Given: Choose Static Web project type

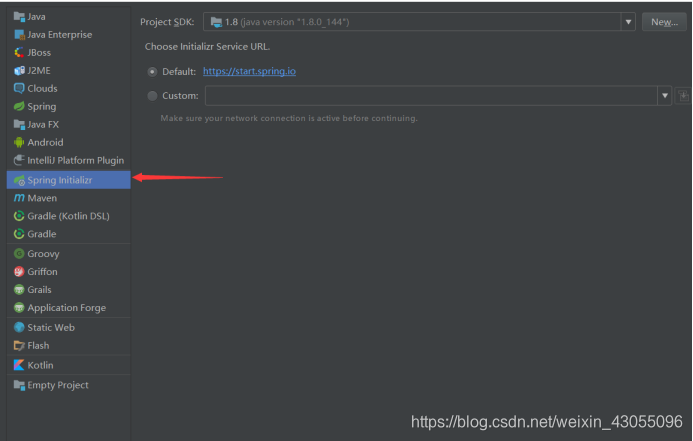Looking at the screenshot, I should (69, 327).
